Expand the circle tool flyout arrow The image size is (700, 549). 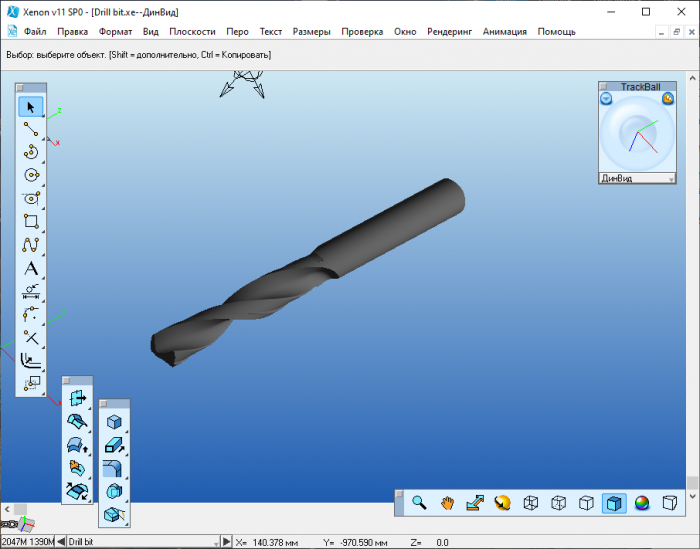[43, 184]
